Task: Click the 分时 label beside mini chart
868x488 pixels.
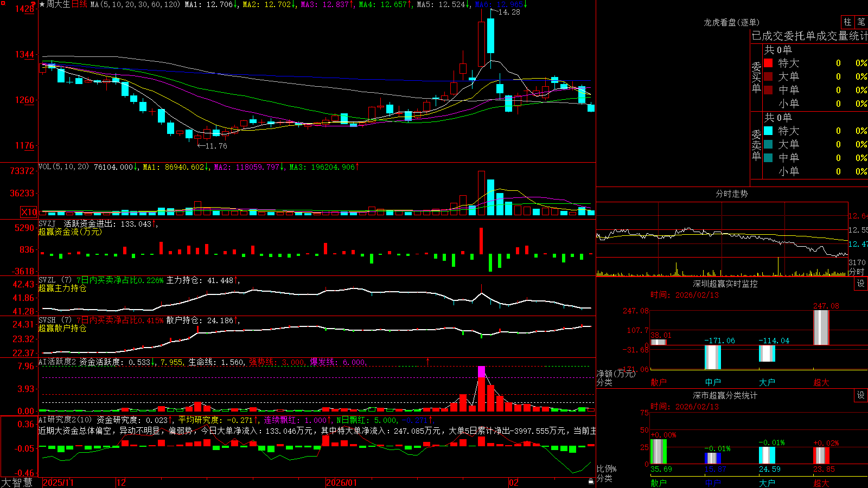Action: point(857,271)
